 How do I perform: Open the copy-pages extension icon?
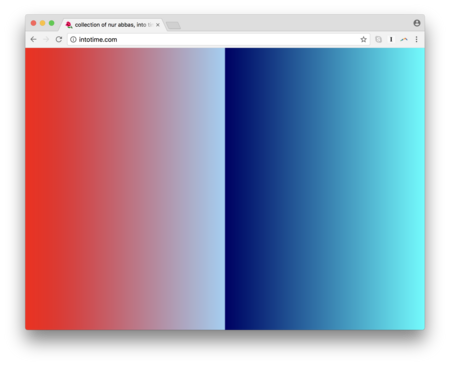point(378,39)
